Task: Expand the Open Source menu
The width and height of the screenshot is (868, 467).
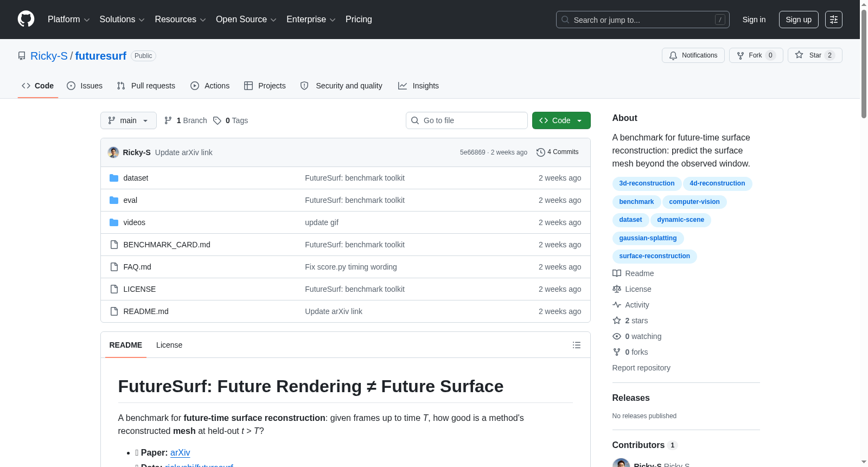Action: click(246, 20)
